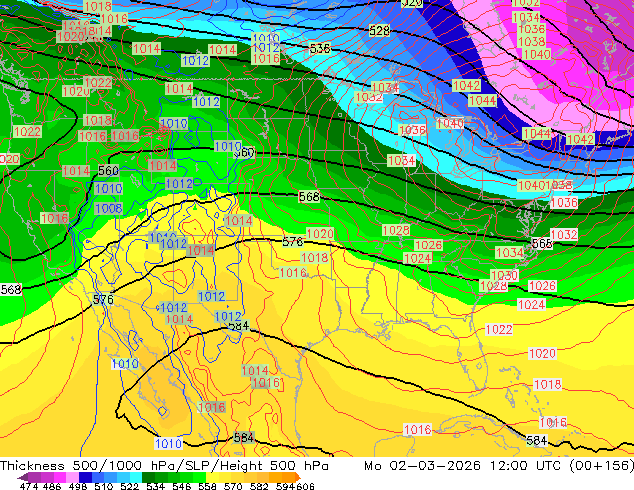Click the brightest lime green legend swatch
634x490 pixels.
point(199,477)
